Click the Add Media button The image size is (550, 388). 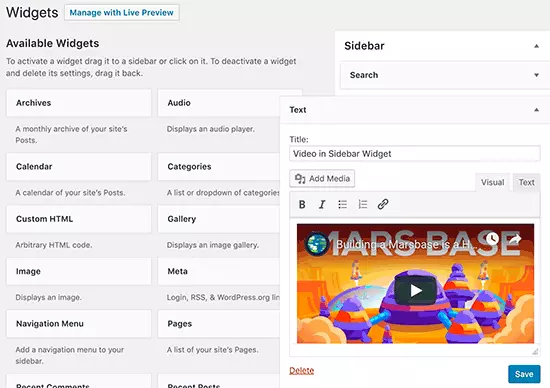322,179
